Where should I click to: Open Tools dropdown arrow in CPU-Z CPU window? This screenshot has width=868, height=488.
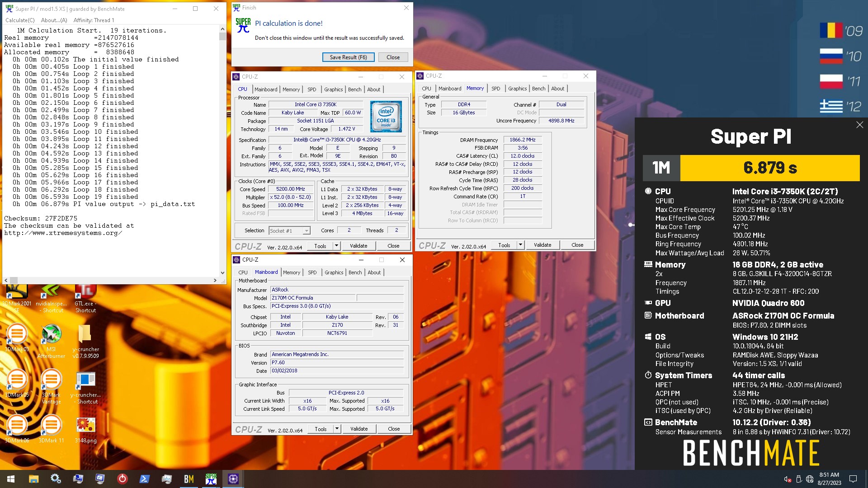(x=336, y=246)
